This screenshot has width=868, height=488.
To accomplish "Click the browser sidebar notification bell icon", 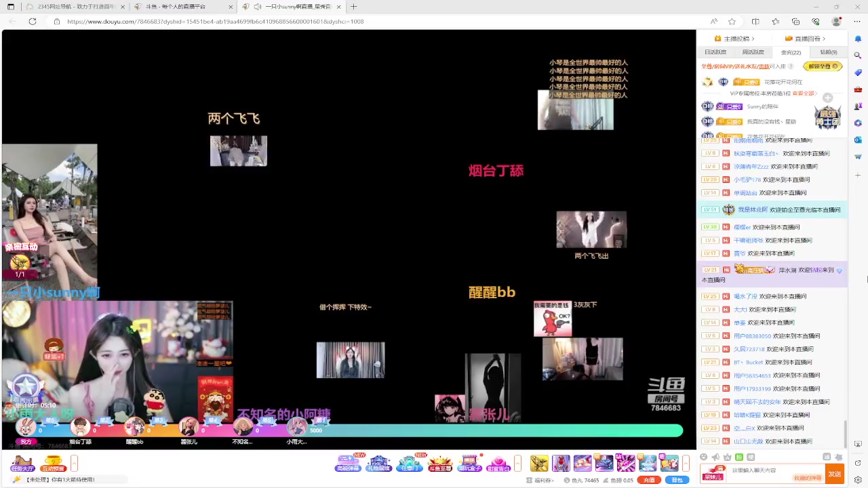I will pos(858,39).
